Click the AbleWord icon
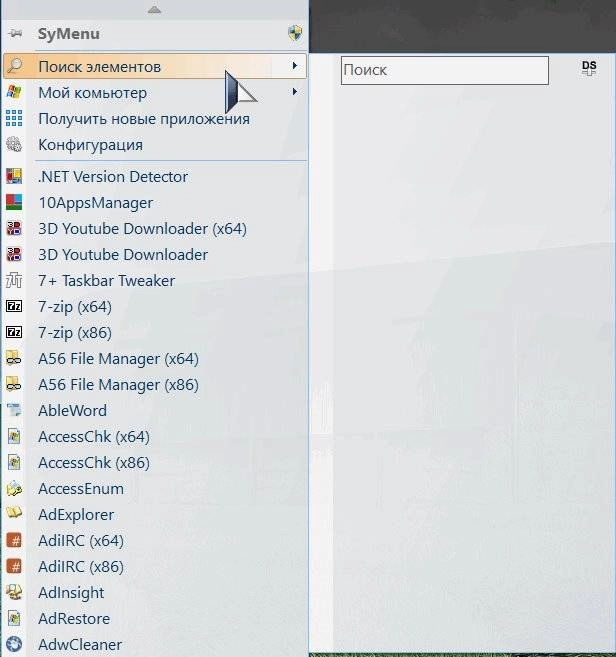Screen dimensions: 616x657 click(14, 410)
